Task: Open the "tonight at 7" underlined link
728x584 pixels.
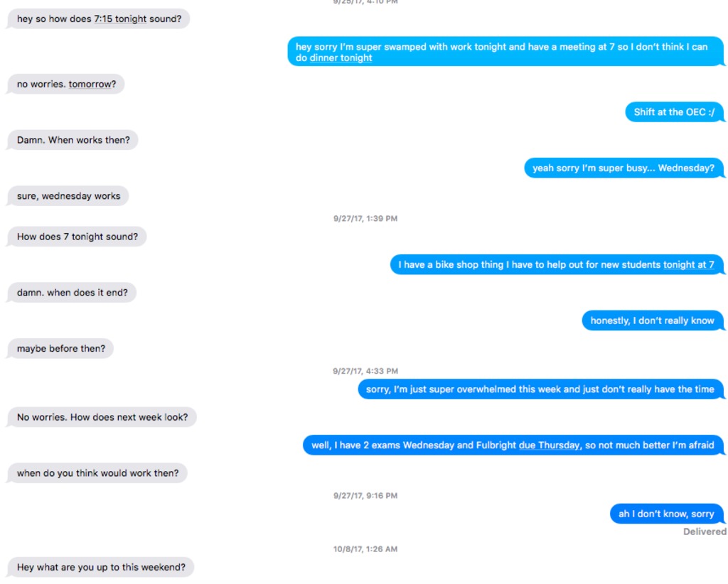Action: coord(688,264)
